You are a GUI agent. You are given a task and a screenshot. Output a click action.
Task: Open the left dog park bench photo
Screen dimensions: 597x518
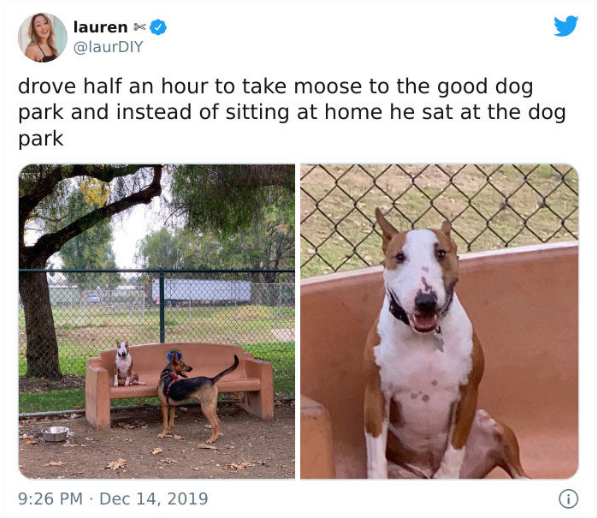[156, 321]
